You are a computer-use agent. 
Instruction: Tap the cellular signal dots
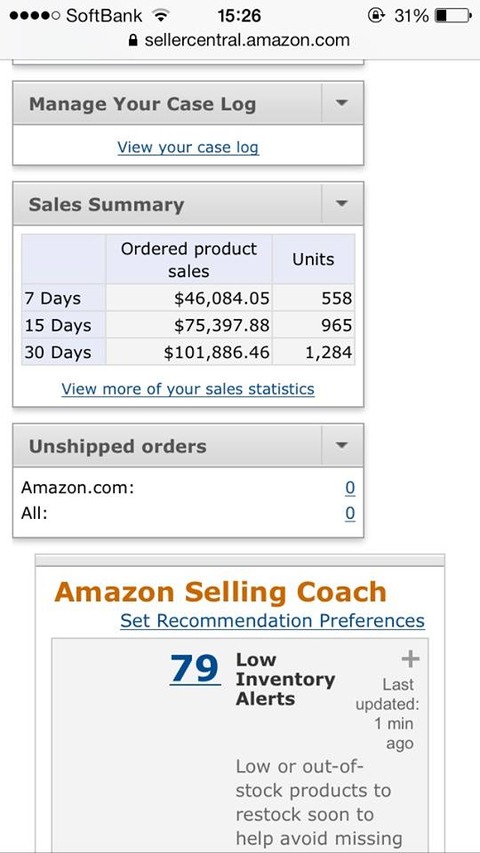pyautogui.click(x=34, y=16)
